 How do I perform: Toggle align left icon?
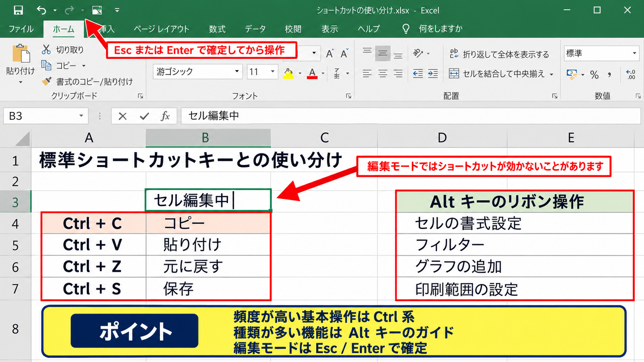(x=367, y=73)
